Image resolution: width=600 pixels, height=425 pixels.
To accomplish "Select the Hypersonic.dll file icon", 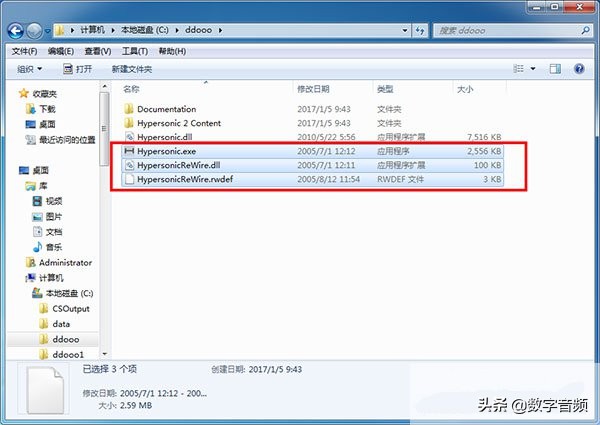I will click(x=129, y=137).
